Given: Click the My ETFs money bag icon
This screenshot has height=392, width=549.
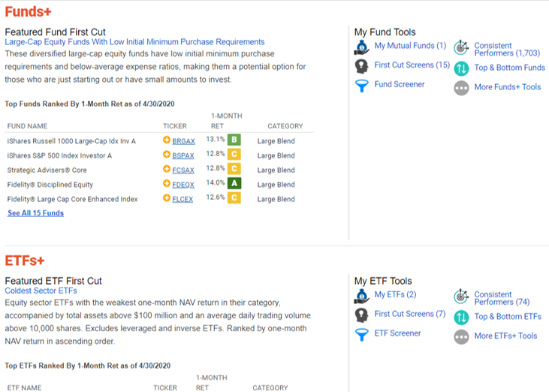Looking at the screenshot, I should pyautogui.click(x=362, y=296).
